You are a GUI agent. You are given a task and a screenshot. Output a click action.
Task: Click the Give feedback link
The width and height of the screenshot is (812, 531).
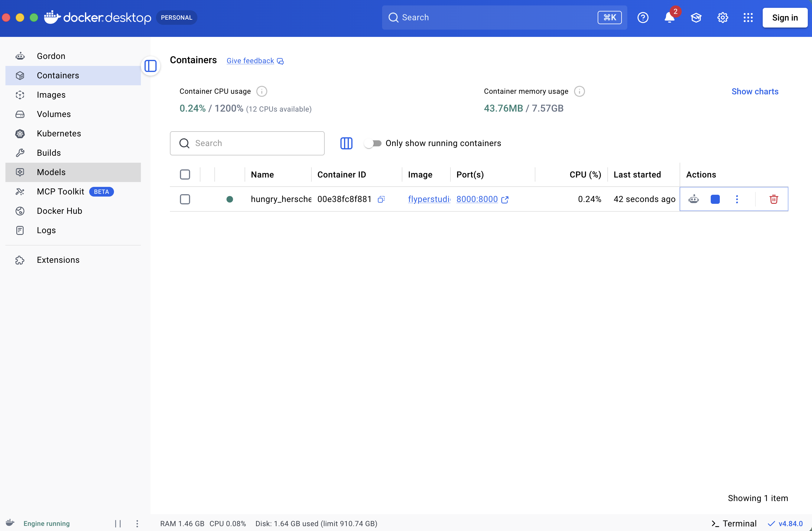click(x=255, y=61)
